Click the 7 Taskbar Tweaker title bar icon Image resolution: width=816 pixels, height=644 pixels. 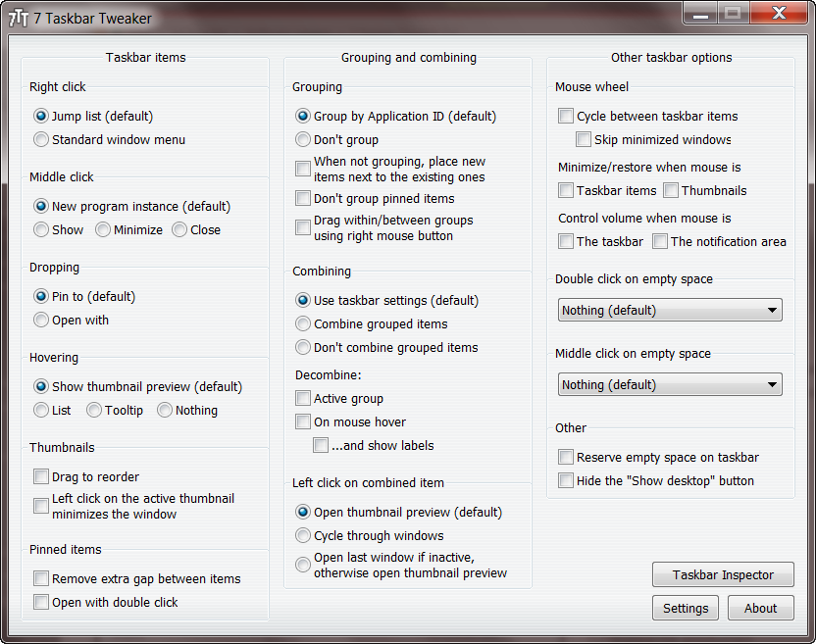18,19
